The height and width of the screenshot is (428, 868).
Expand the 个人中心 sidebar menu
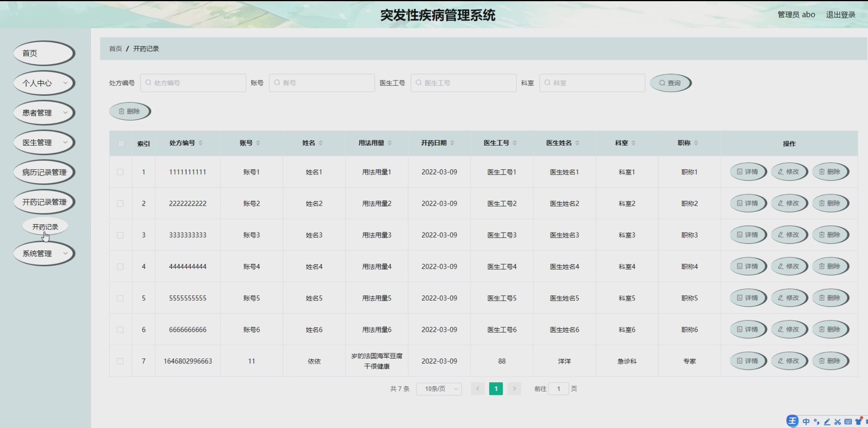(44, 83)
